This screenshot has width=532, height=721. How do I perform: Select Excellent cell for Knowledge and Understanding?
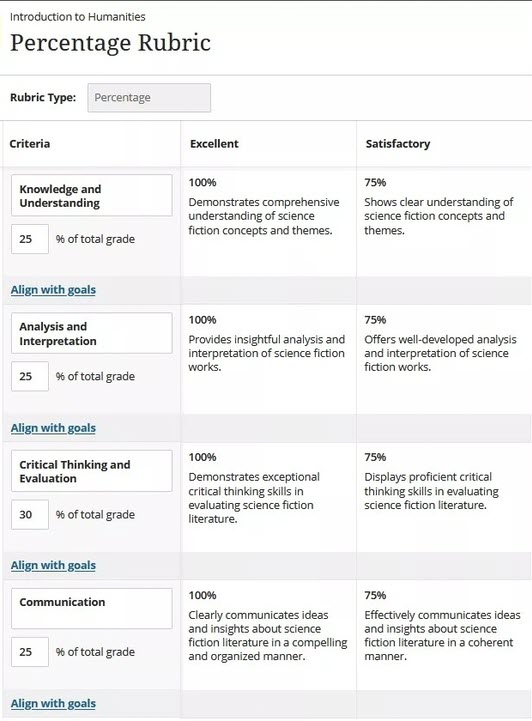[x=269, y=222]
